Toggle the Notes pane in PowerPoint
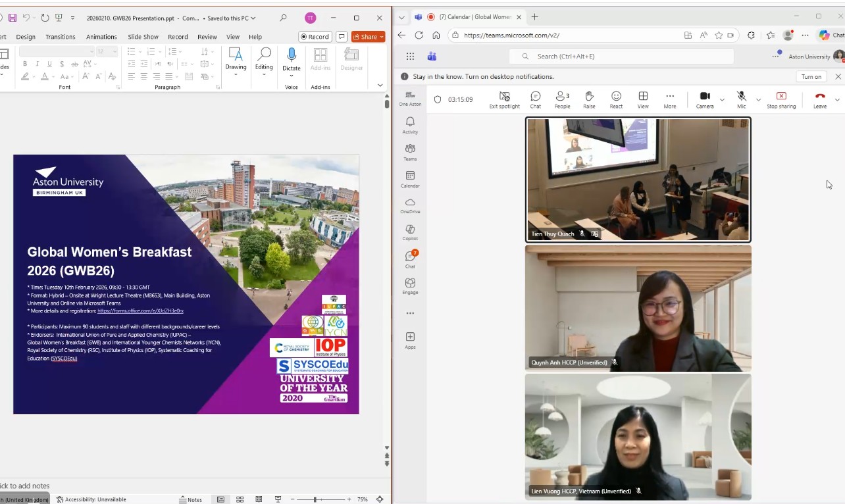 point(190,499)
